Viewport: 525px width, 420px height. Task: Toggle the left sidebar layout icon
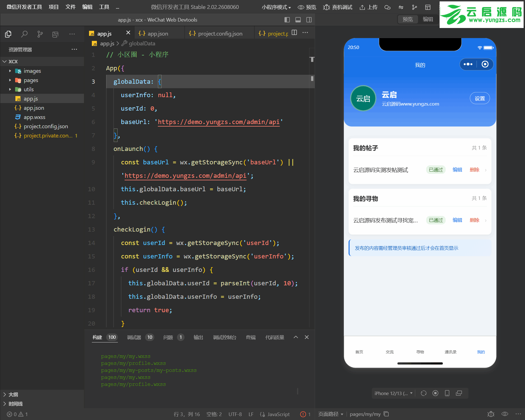(287, 20)
